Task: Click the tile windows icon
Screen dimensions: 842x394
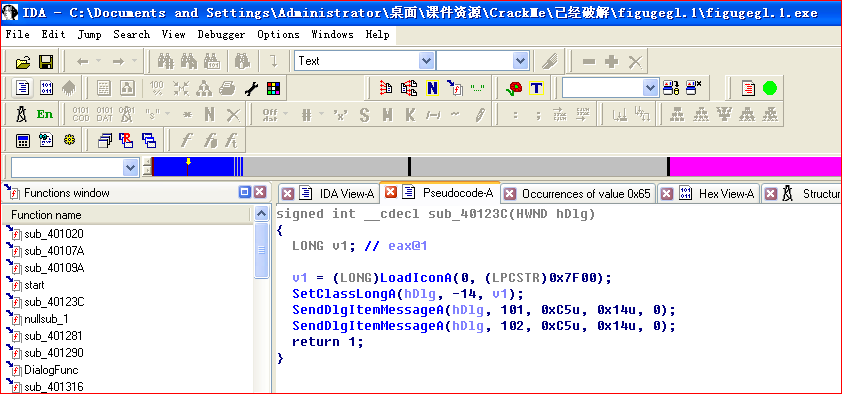Action: pos(149,141)
